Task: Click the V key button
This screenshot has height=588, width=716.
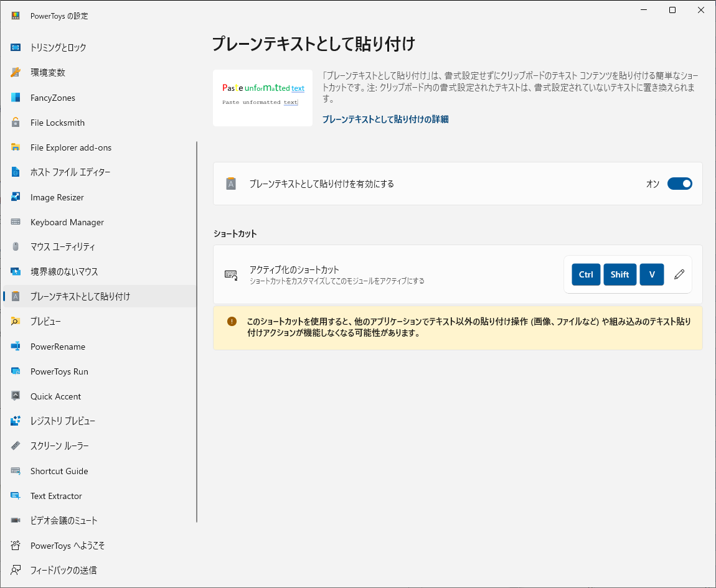Action: tap(652, 274)
